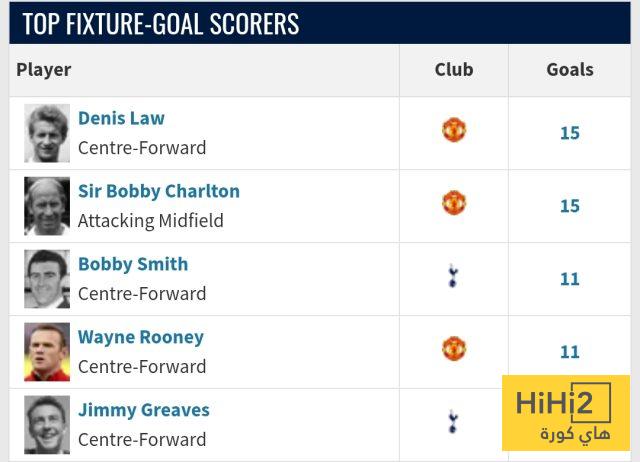
Task: Click Tottenham crest in Jimmy Greaves row
Action: click(453, 421)
